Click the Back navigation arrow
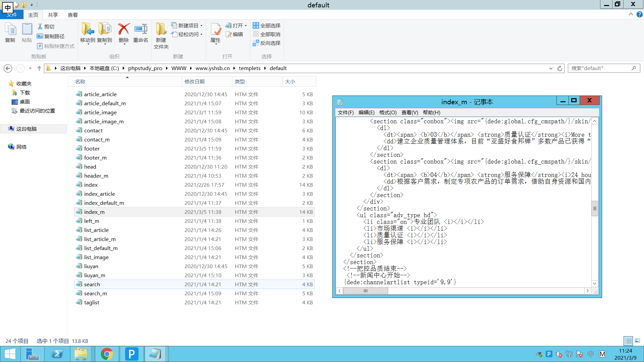The image size is (644, 362). pos(8,68)
